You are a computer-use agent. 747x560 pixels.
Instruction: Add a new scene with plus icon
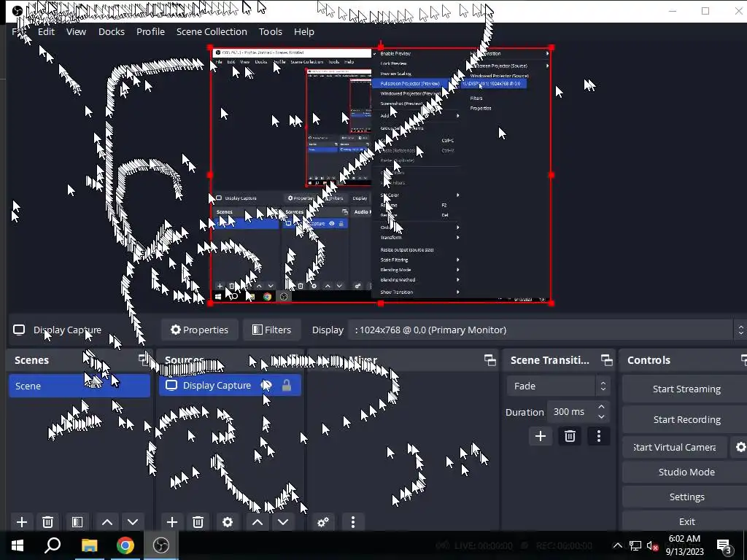(22, 522)
